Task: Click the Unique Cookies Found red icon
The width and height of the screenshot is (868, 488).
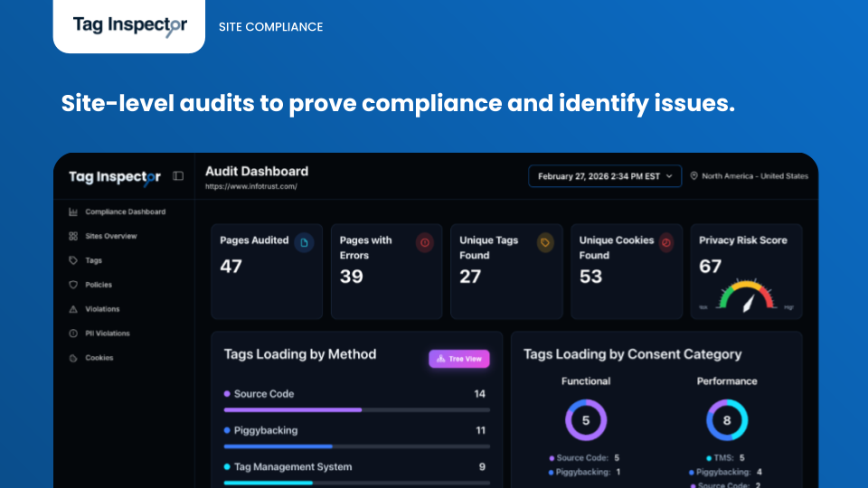Action: pos(666,242)
